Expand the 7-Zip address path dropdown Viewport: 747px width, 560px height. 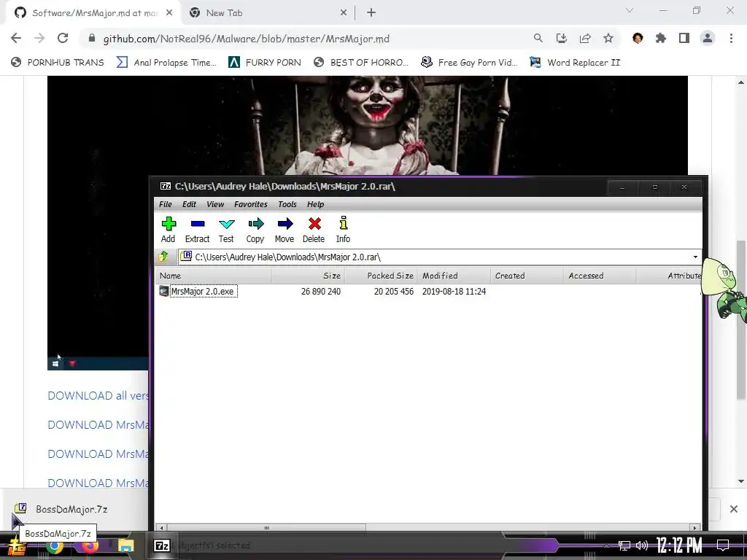click(x=695, y=257)
